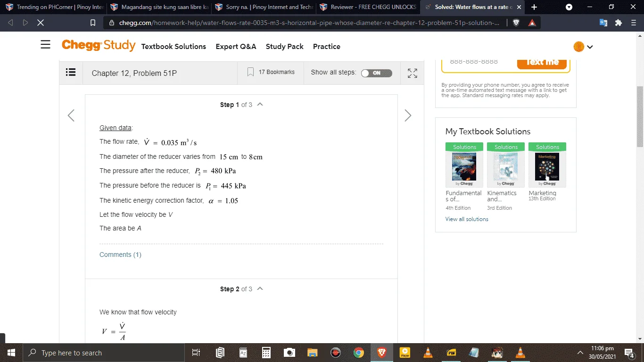
Task: Click the Brave icon on the taskbar
Action: tap(382, 353)
